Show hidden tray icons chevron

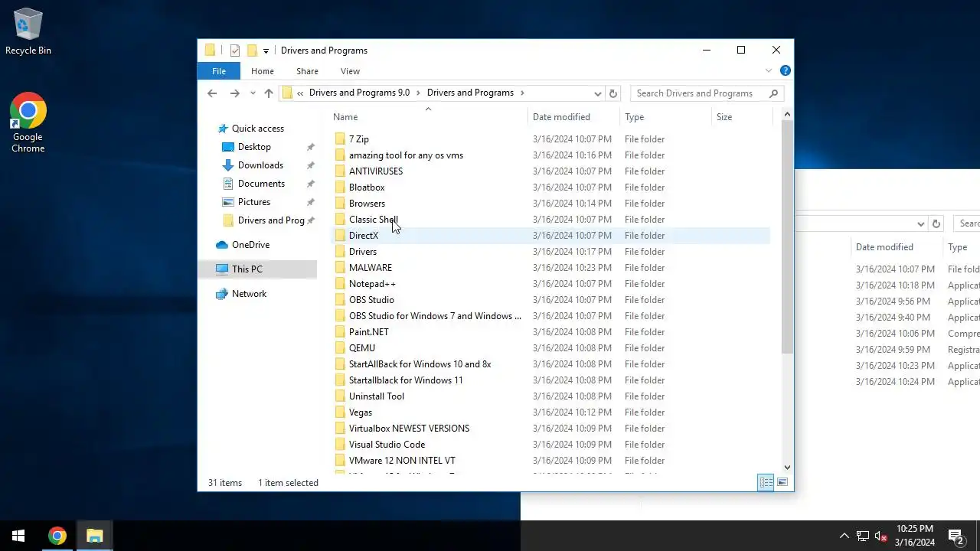(x=844, y=536)
